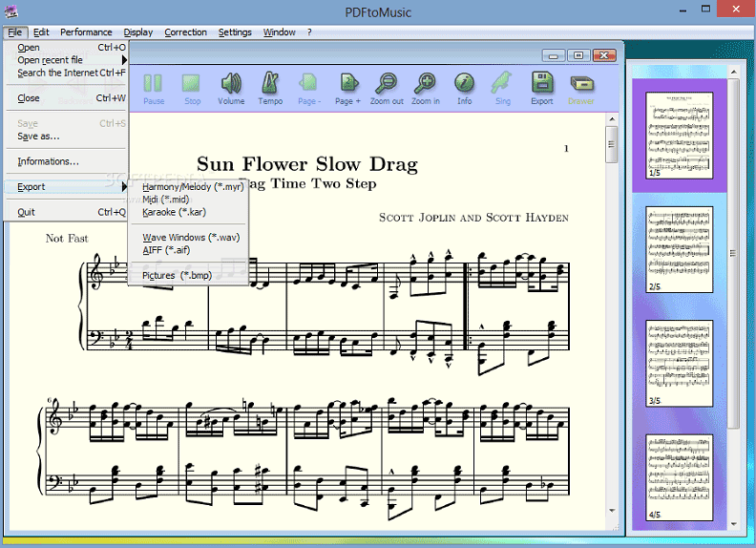Image resolution: width=756 pixels, height=548 pixels.
Task: Open the Settings menu
Action: coord(235,32)
